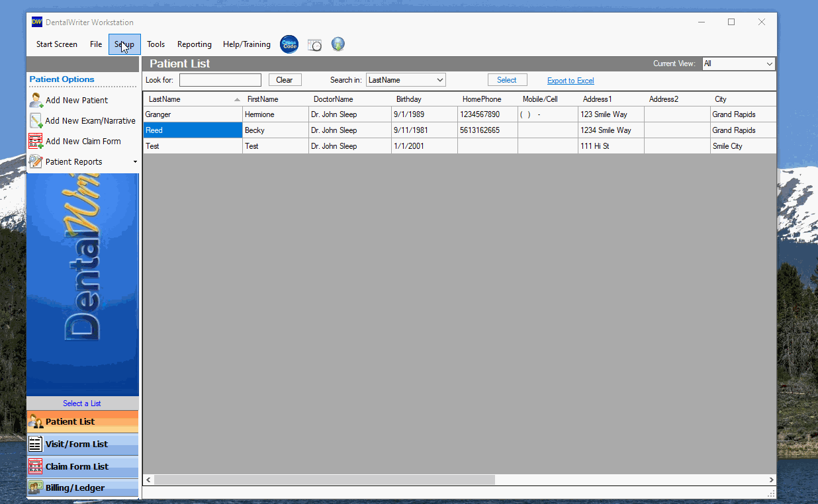The image size is (818, 504).
Task: Click the Add New Patient icon
Action: [x=36, y=100]
